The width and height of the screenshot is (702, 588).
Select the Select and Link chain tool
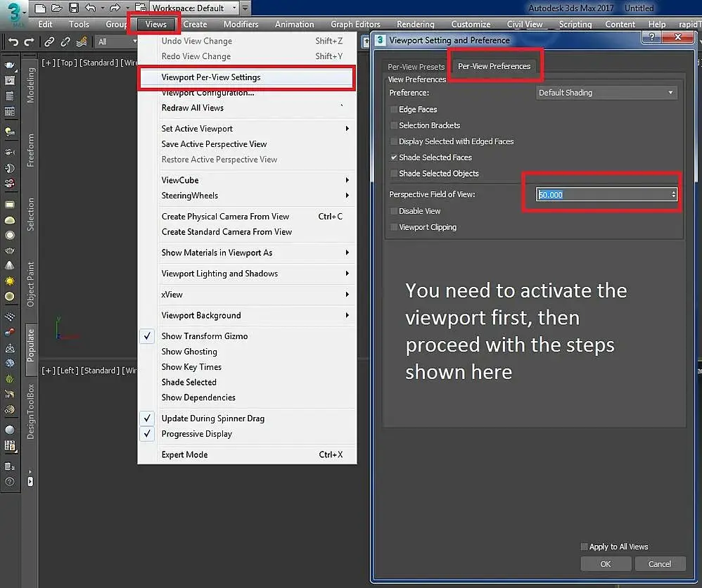(49, 42)
